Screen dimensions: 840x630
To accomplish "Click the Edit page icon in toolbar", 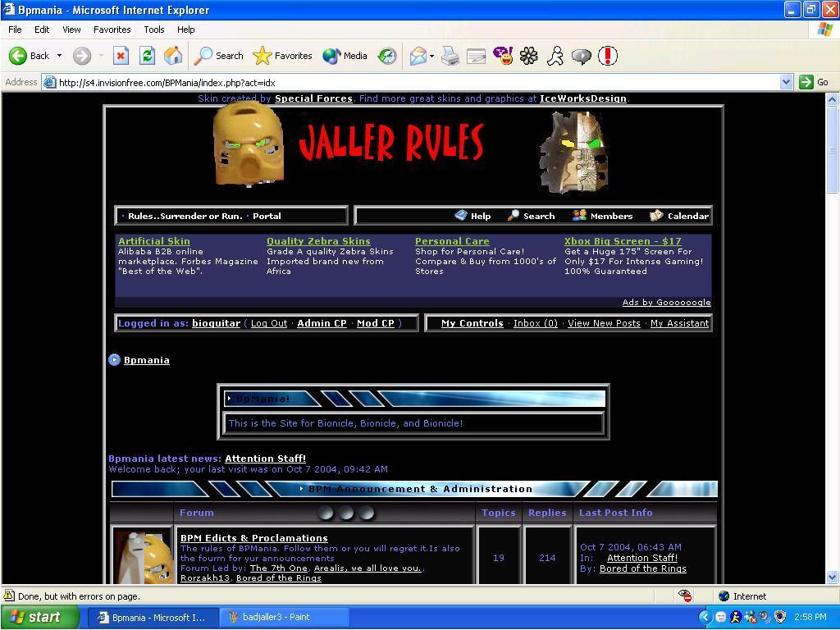I will pos(477,56).
